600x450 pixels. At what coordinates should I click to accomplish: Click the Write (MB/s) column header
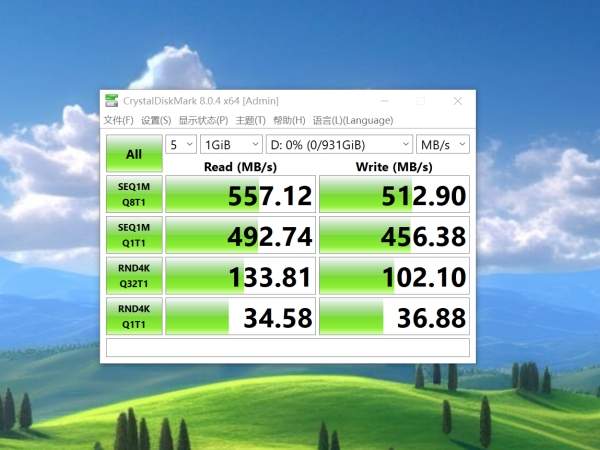(394, 167)
